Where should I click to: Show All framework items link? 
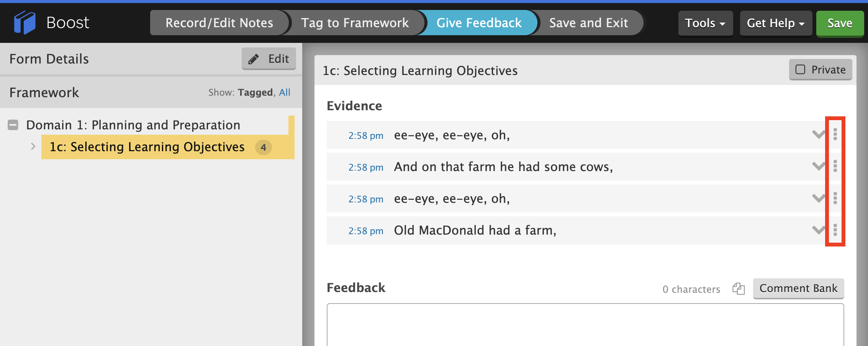click(x=285, y=92)
